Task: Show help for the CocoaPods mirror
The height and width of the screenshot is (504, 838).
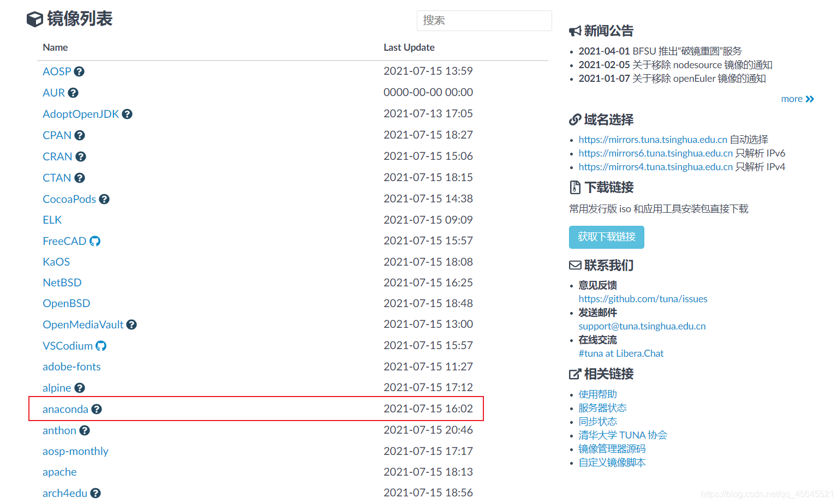Action: click(104, 199)
